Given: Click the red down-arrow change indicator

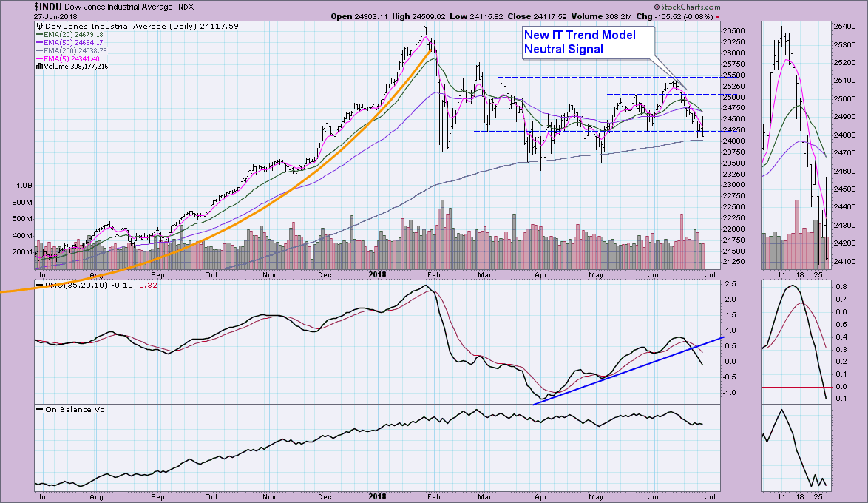Looking at the screenshot, I should pyautogui.click(x=718, y=17).
